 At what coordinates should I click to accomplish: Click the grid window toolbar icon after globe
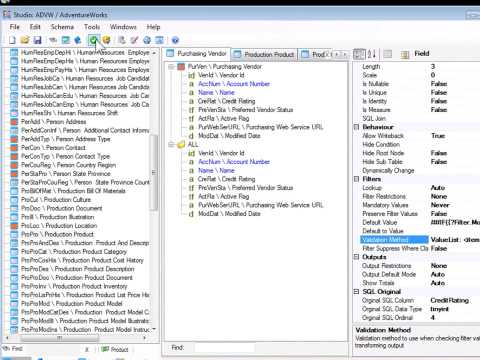(x=160, y=40)
